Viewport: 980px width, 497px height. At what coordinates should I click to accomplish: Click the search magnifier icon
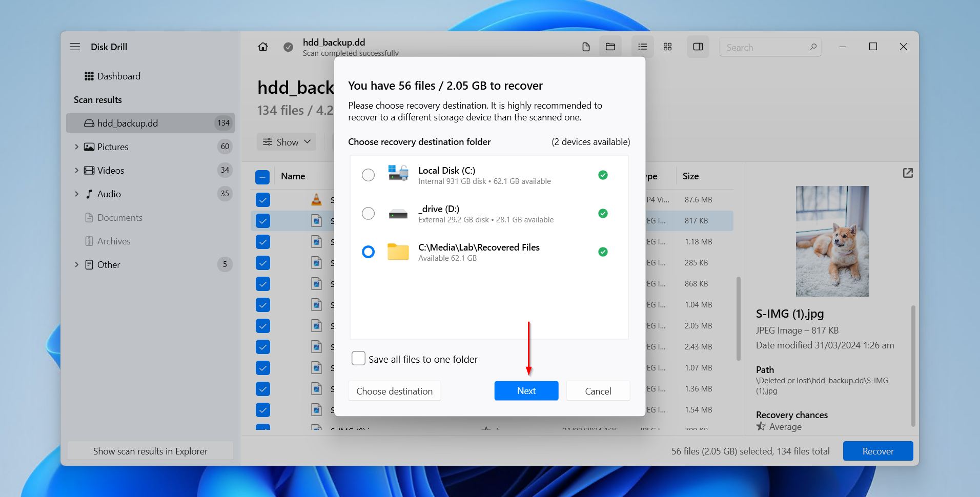click(813, 47)
